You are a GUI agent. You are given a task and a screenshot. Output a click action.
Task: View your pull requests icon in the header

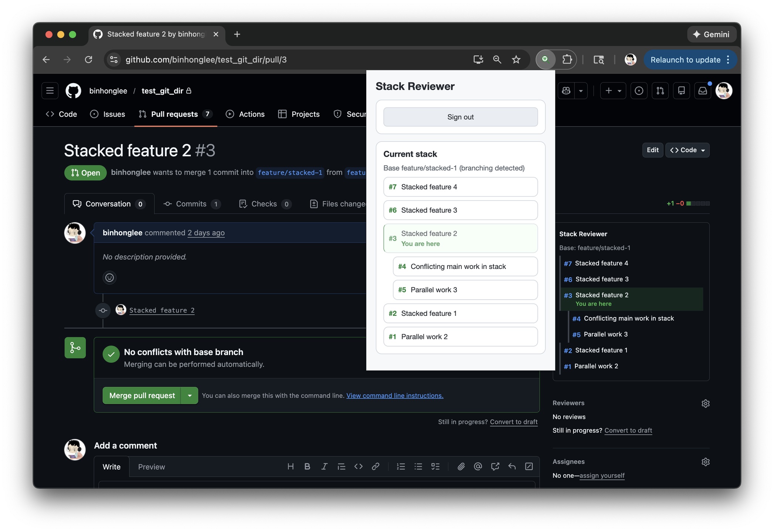click(x=660, y=91)
